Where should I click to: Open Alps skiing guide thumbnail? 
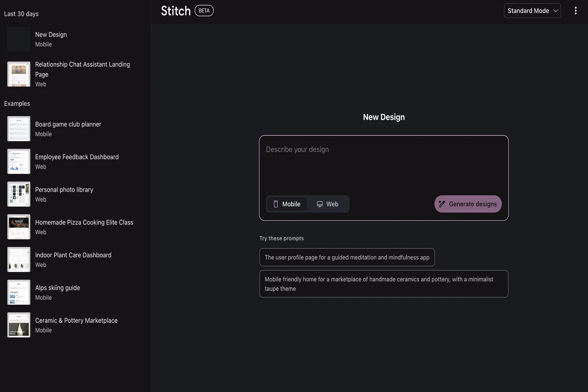point(19,293)
